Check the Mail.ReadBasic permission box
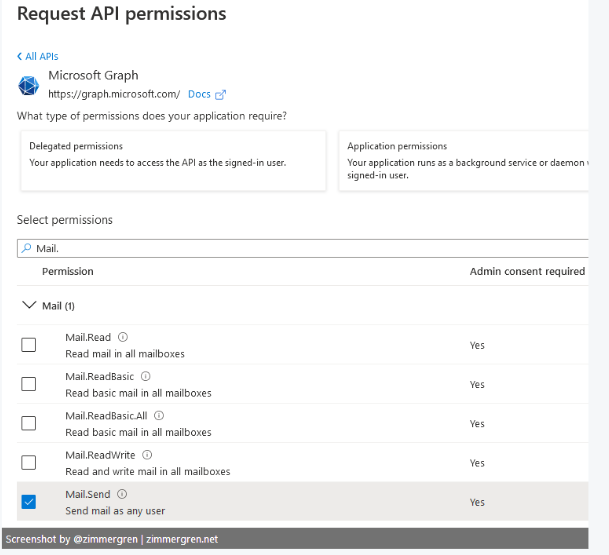Viewport: 609px width, 555px height. coord(29,384)
